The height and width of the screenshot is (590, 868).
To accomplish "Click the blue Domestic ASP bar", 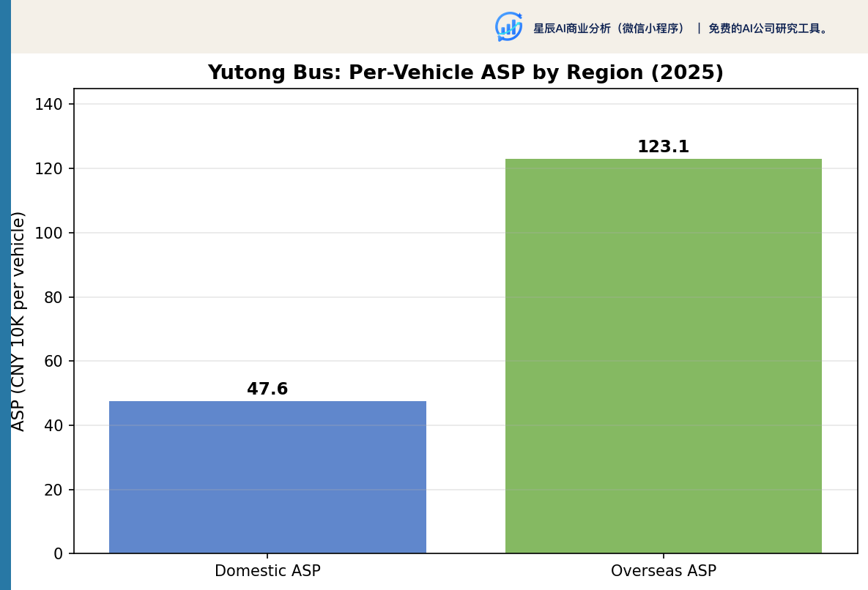I will click(267, 477).
